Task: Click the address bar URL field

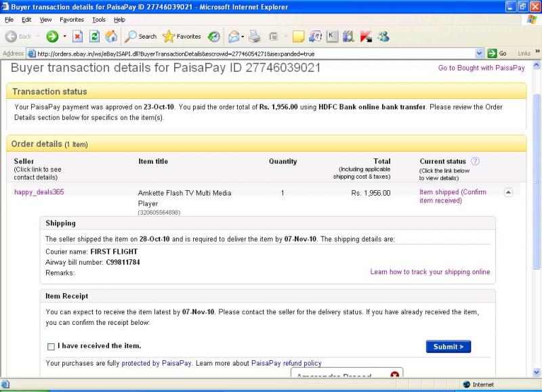Action: pyautogui.click(x=256, y=53)
